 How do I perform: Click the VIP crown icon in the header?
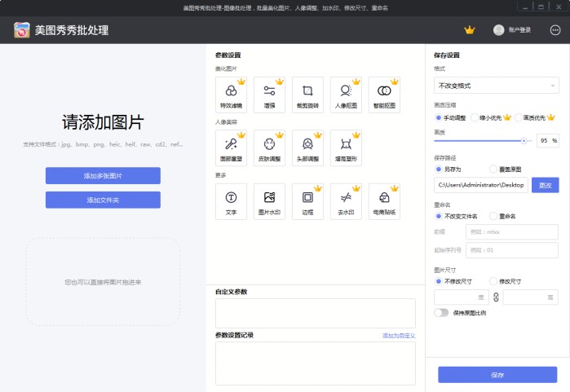pyautogui.click(x=470, y=30)
